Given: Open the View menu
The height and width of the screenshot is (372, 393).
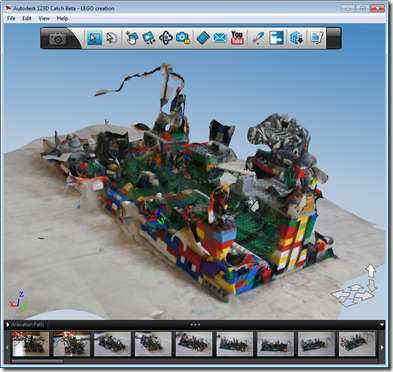Looking at the screenshot, I should (x=44, y=18).
